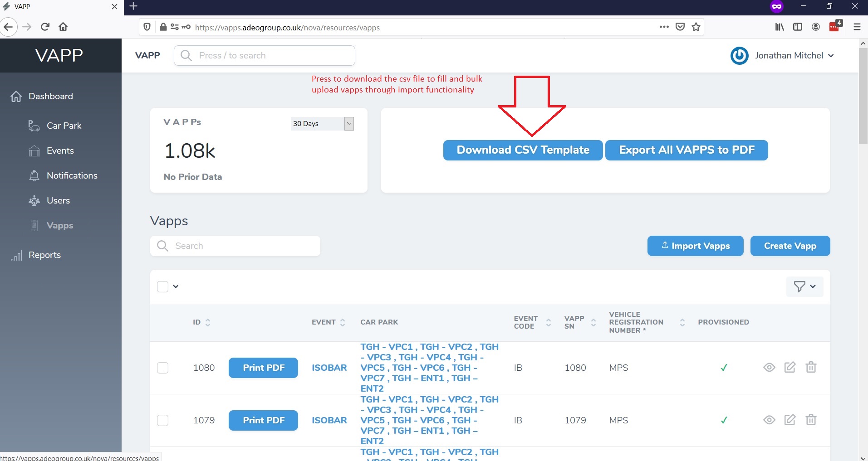
Task: Select the checkbox for row 1080
Action: click(x=162, y=368)
